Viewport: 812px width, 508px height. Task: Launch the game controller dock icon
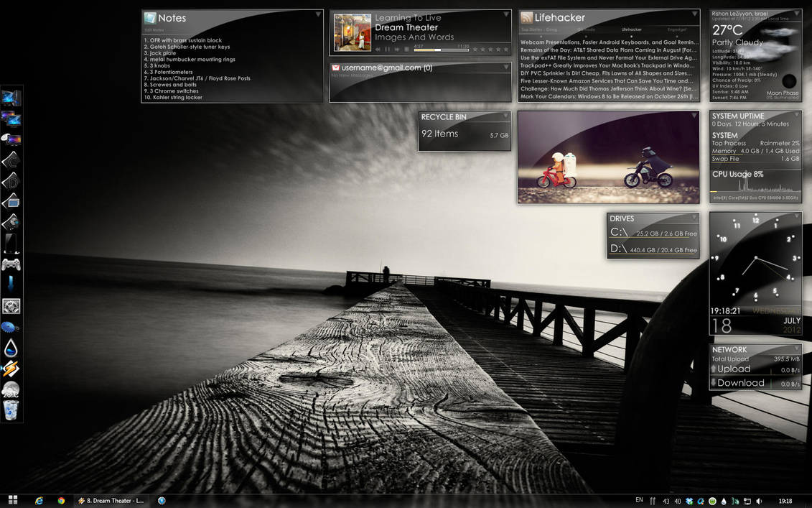11,265
